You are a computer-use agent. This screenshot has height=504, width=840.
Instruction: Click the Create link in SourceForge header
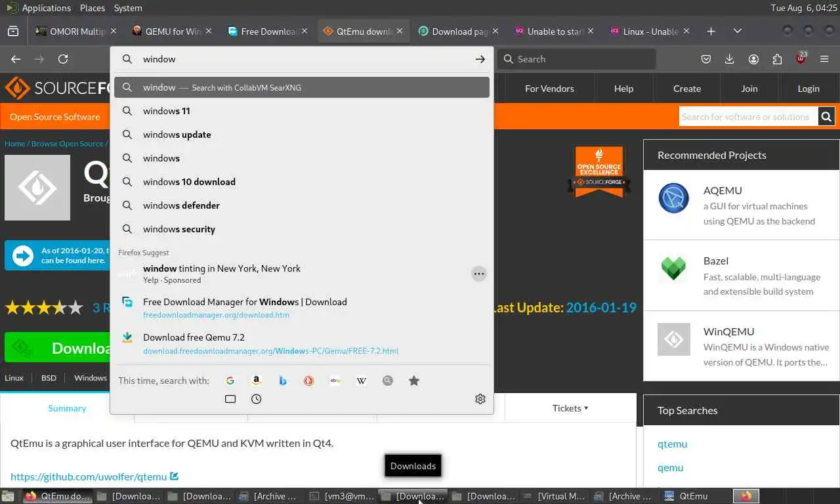tap(687, 89)
